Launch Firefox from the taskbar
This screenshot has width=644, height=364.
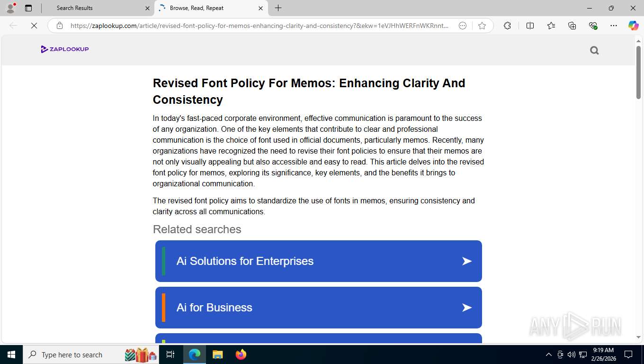click(x=241, y=355)
